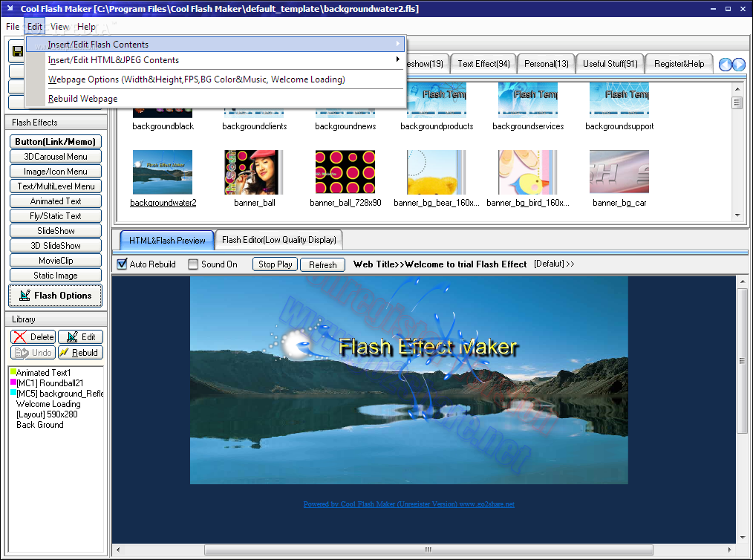
Task: Click the library Delete button
Action: [x=33, y=337]
